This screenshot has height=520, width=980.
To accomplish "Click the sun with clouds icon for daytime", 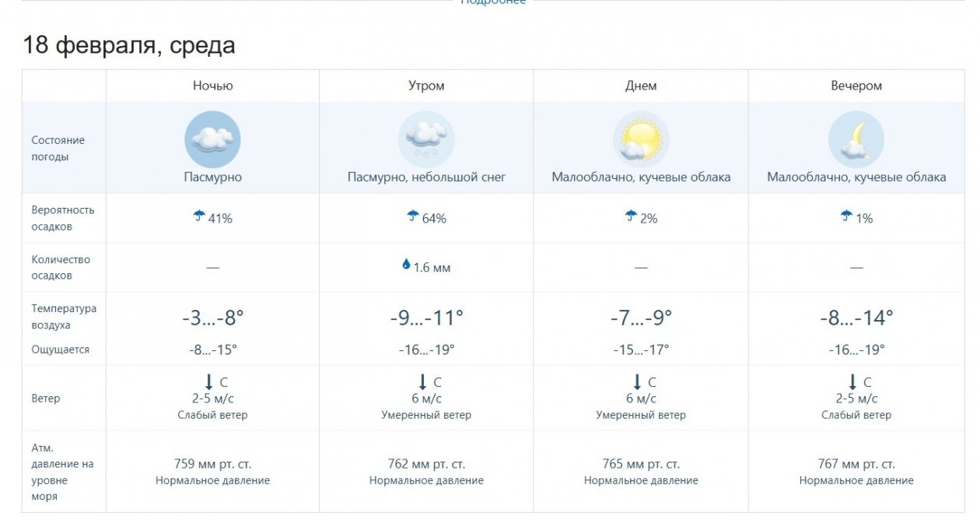I will coord(641,140).
